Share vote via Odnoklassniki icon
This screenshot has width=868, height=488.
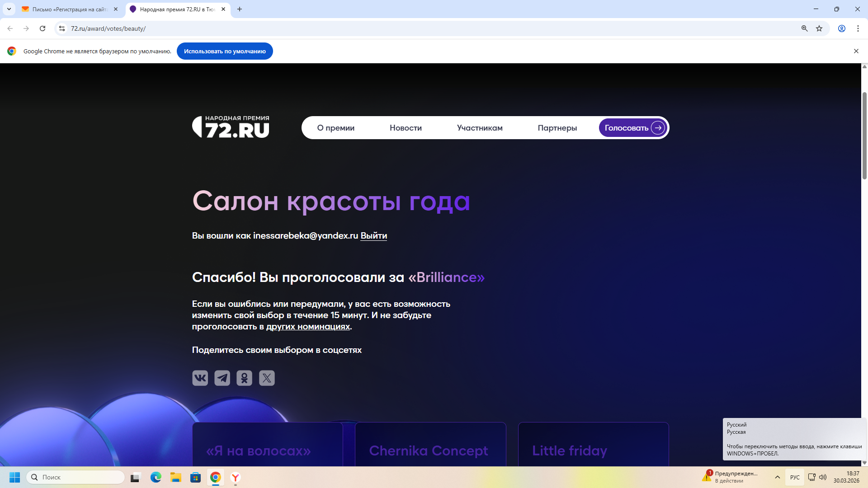tap(244, 378)
